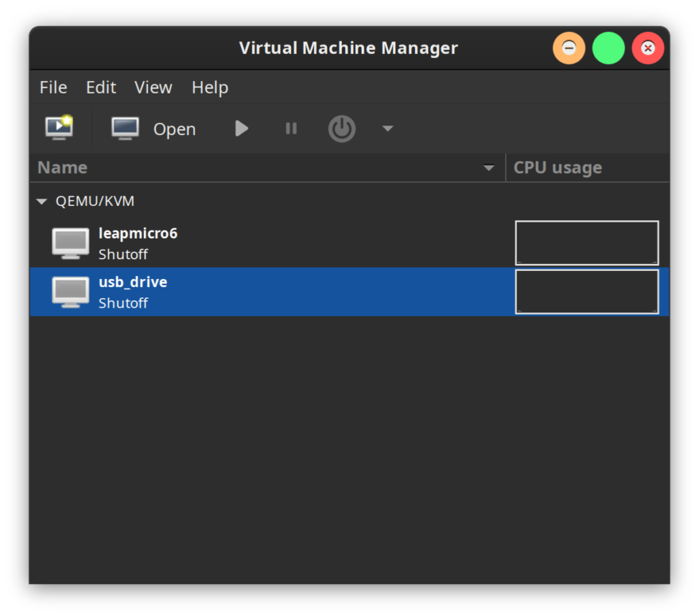Click the Open button label

[x=174, y=129]
